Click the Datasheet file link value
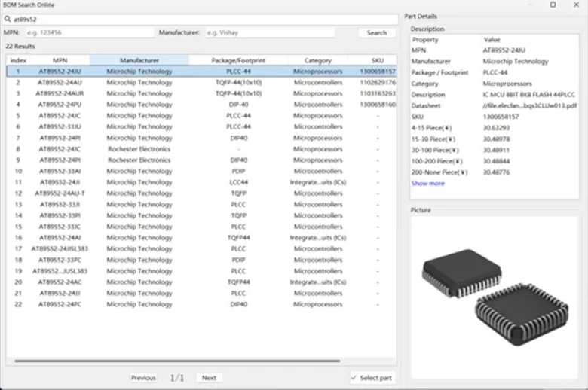 click(x=529, y=105)
